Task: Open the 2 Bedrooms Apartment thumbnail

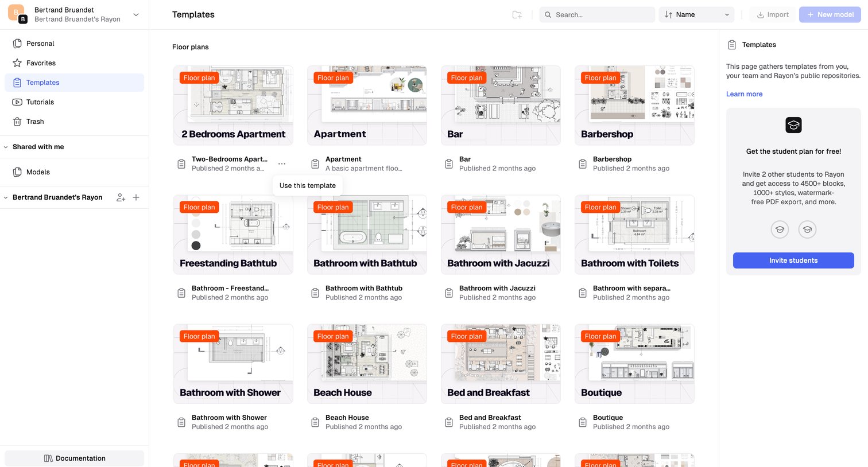Action: tap(233, 105)
